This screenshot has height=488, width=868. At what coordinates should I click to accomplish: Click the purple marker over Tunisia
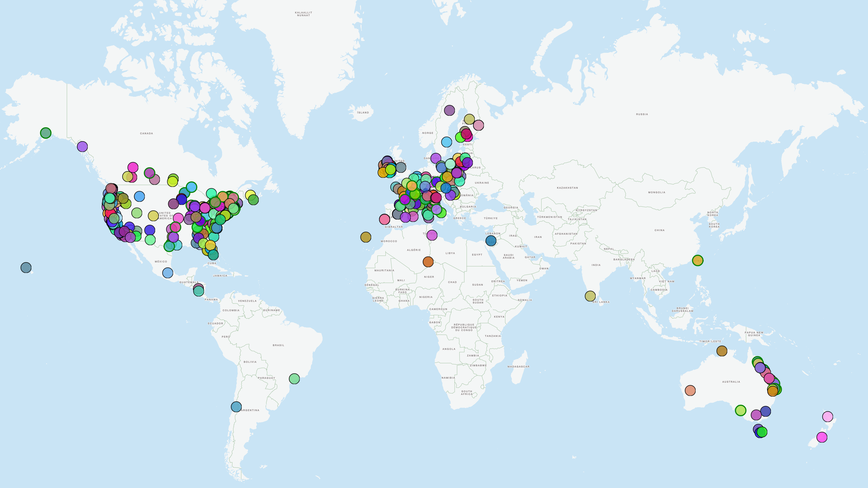[432, 235]
